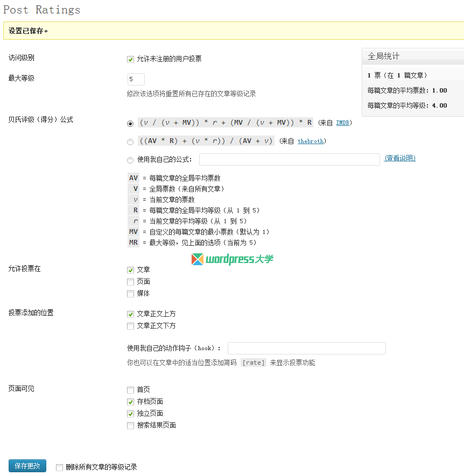Click the custom action hook input field
The image size is (464, 476).
point(306,348)
